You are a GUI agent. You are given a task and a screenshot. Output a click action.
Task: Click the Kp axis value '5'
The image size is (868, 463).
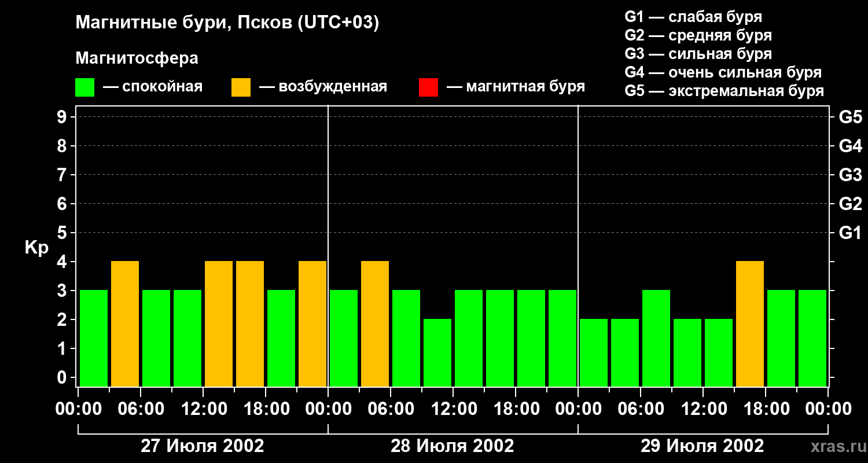pyautogui.click(x=63, y=233)
